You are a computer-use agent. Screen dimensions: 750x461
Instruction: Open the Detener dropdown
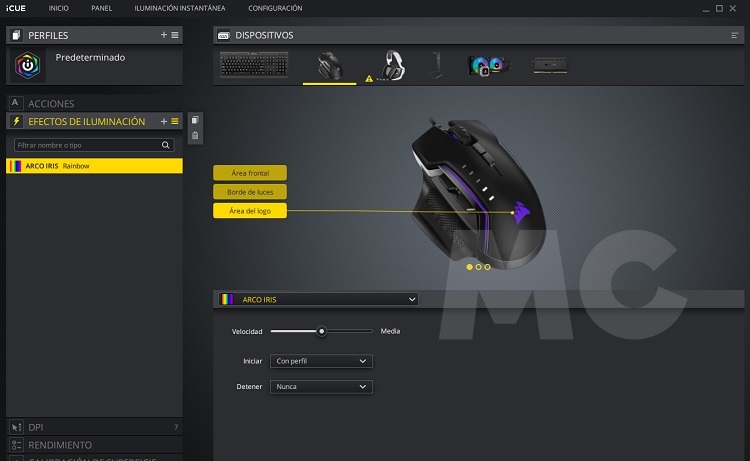[x=321, y=386]
